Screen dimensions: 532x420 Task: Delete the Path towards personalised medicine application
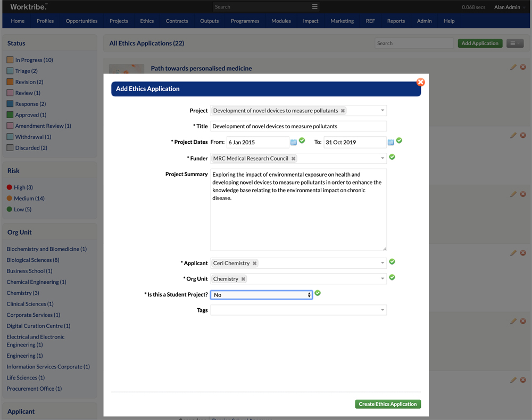523,67
